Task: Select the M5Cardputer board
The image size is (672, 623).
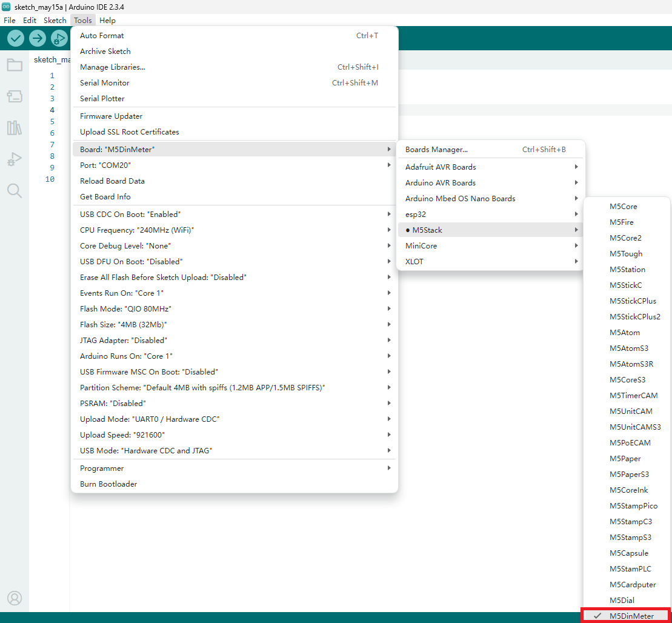Action: coord(627,585)
